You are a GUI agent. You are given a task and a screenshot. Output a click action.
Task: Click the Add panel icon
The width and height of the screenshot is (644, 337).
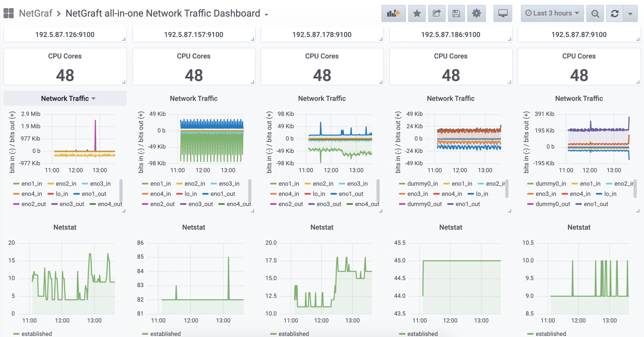pyautogui.click(x=393, y=13)
